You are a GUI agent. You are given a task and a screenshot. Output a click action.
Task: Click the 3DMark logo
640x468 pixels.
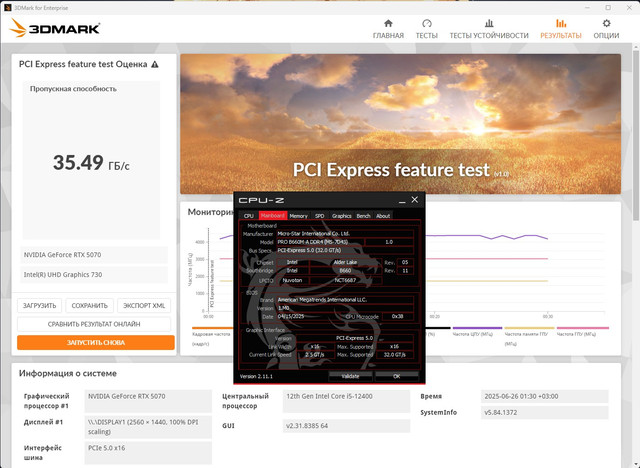pos(55,28)
